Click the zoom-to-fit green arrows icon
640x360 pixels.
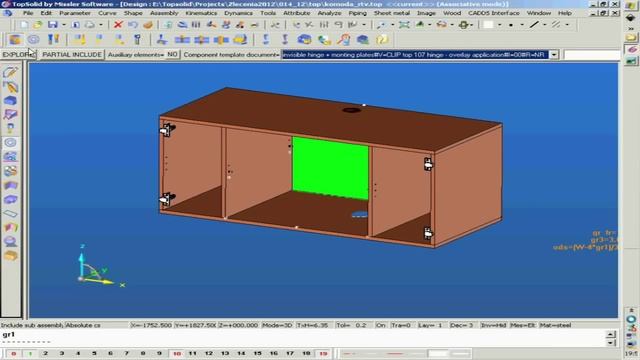404,24
